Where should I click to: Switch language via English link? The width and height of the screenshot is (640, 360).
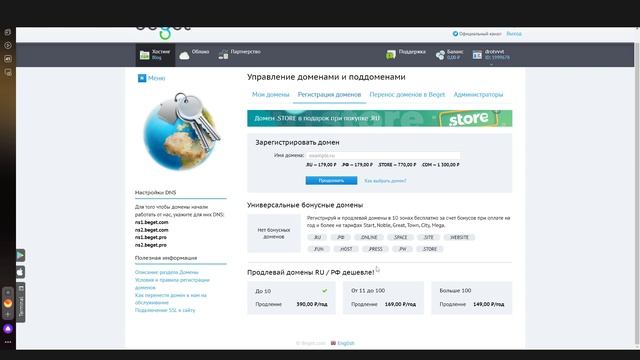346,343
